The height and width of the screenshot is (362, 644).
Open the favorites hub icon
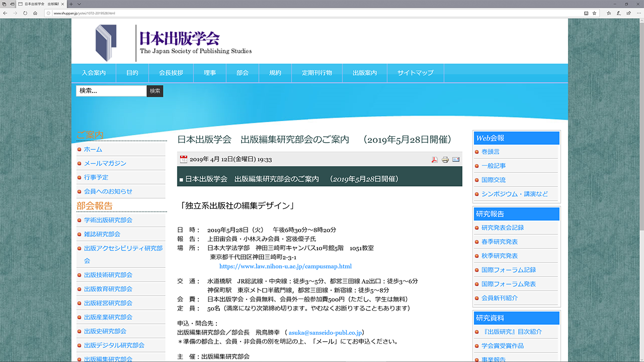coord(609,13)
